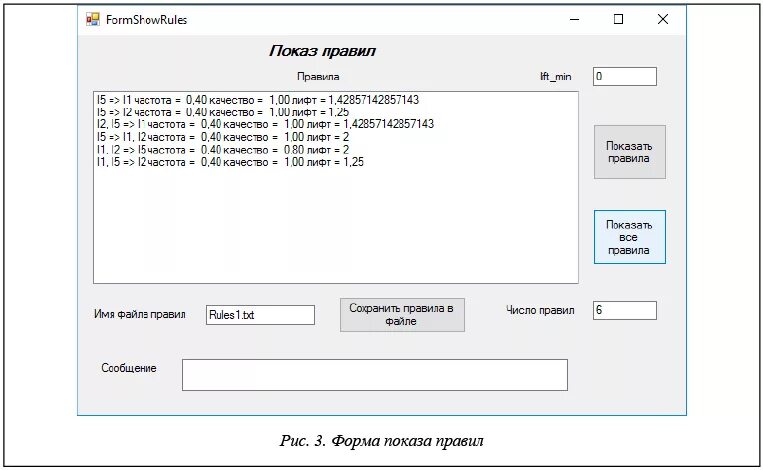
Task: Select the rule line 'I1, I5 => I2'
Action: (x=230, y=162)
